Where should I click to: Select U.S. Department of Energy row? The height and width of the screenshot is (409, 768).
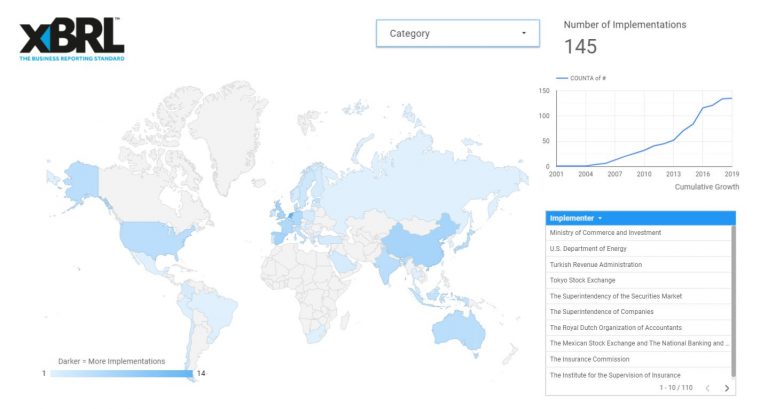pyautogui.click(x=639, y=248)
